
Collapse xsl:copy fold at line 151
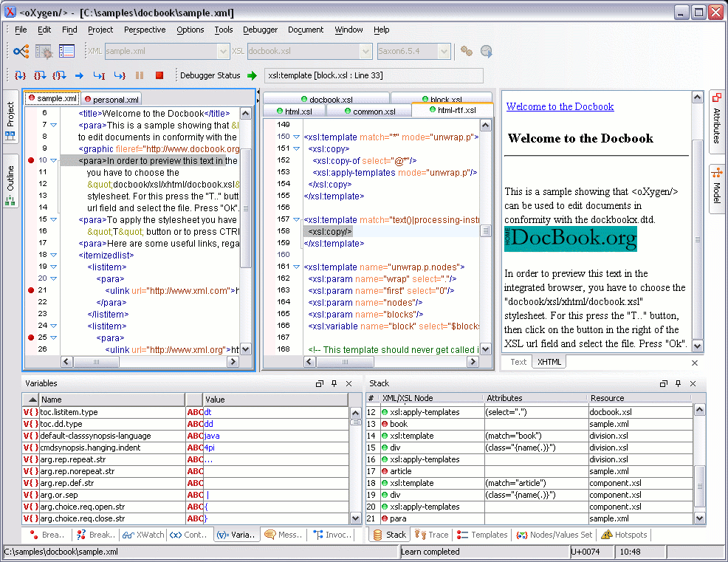click(297, 148)
